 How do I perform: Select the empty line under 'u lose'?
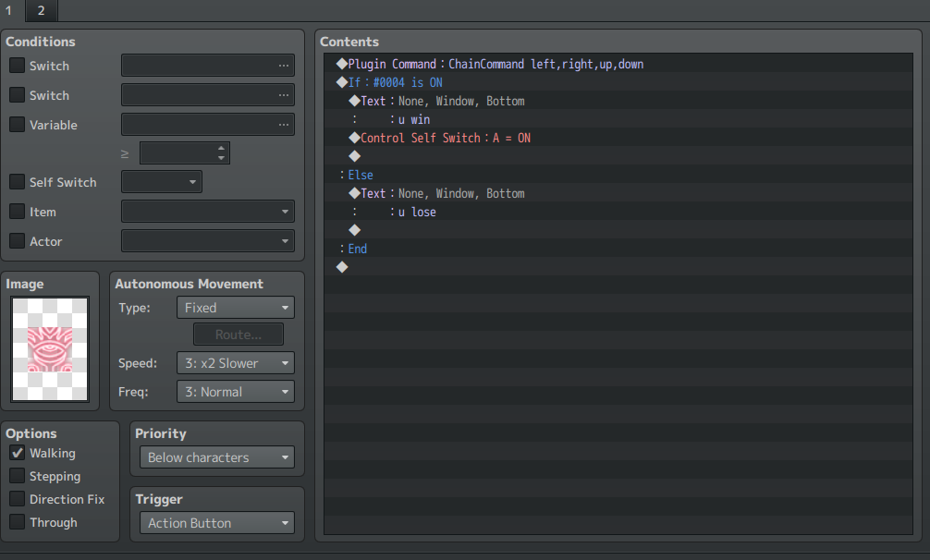coord(618,230)
